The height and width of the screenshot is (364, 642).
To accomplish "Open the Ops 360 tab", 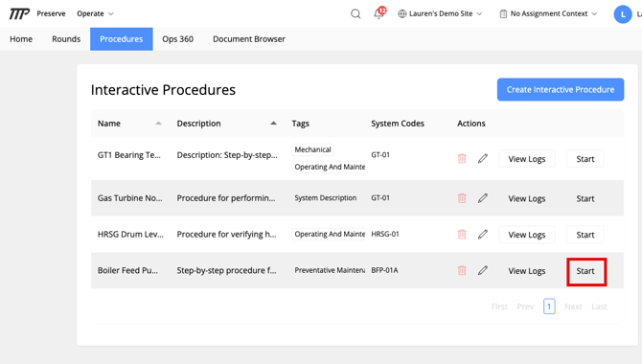I will click(x=178, y=39).
